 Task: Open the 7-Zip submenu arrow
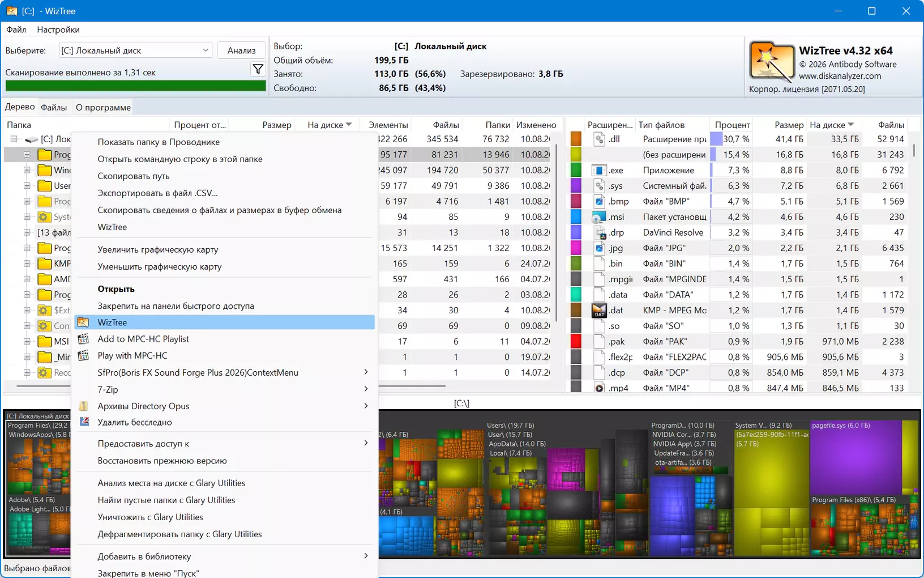click(x=366, y=389)
